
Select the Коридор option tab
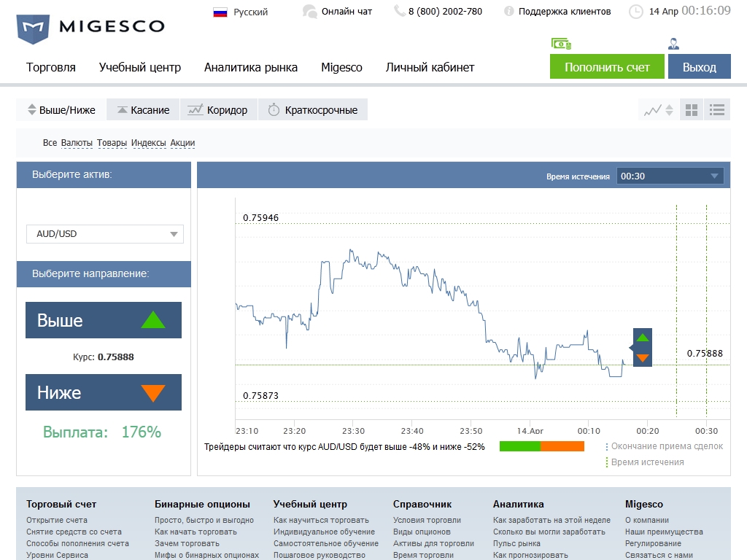click(x=218, y=110)
